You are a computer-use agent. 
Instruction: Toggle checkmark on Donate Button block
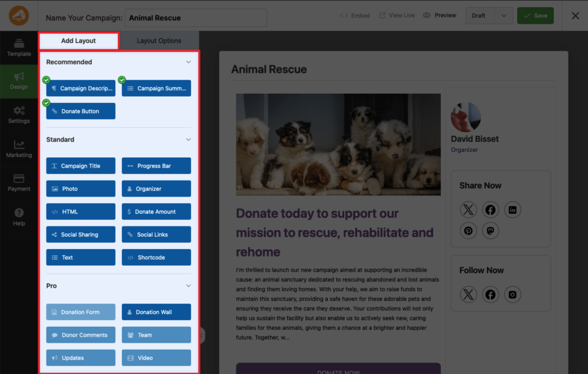(x=46, y=103)
